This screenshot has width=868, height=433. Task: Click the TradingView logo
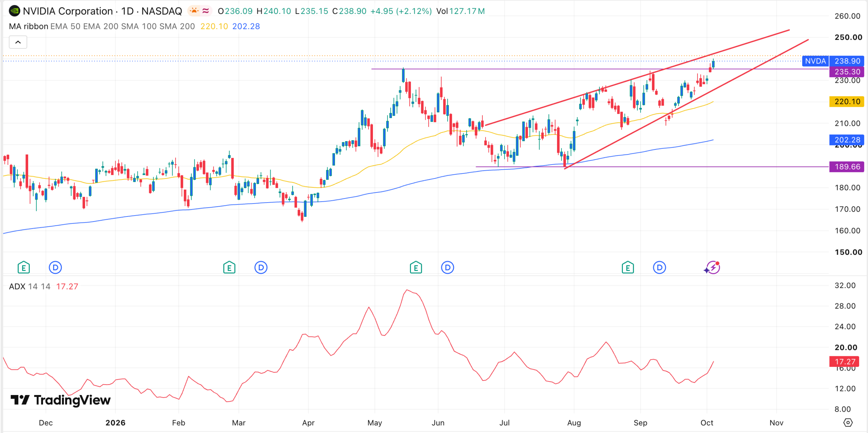tap(60, 400)
